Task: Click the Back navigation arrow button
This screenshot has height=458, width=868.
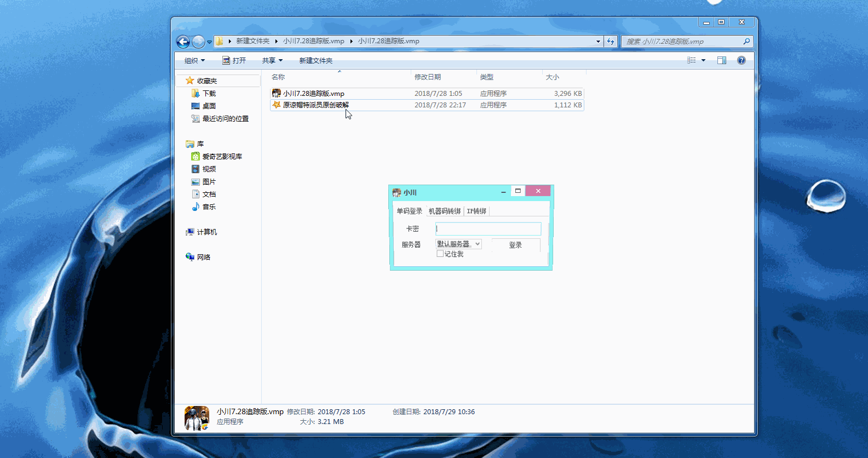Action: coord(183,42)
